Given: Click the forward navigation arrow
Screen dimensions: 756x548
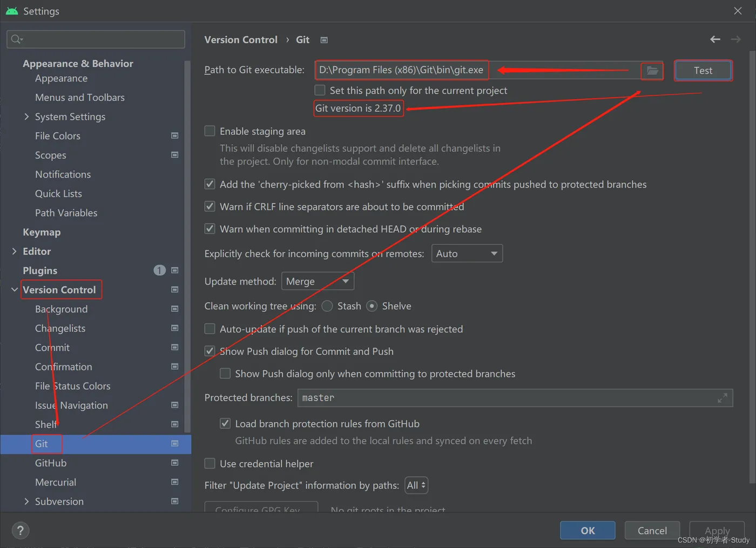Looking at the screenshot, I should tap(735, 39).
